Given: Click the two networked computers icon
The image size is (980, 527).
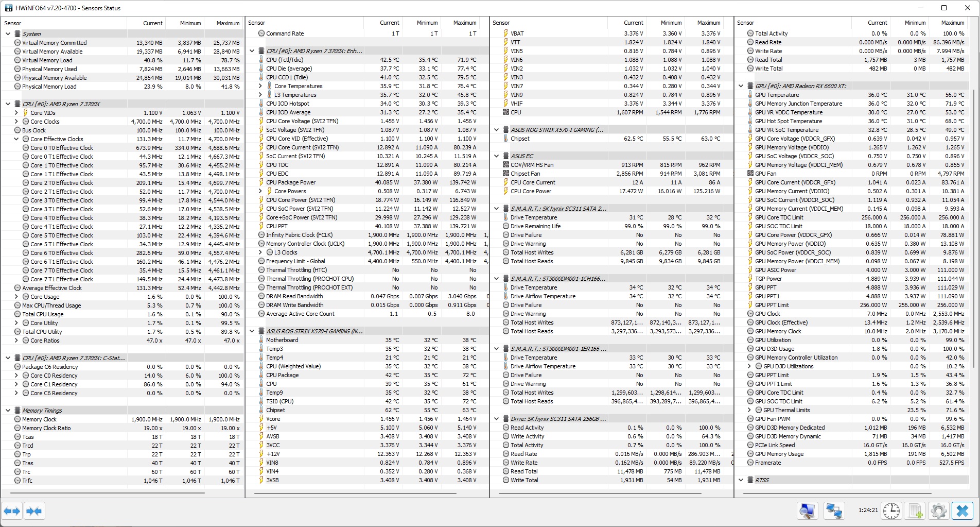Looking at the screenshot, I should click(834, 511).
